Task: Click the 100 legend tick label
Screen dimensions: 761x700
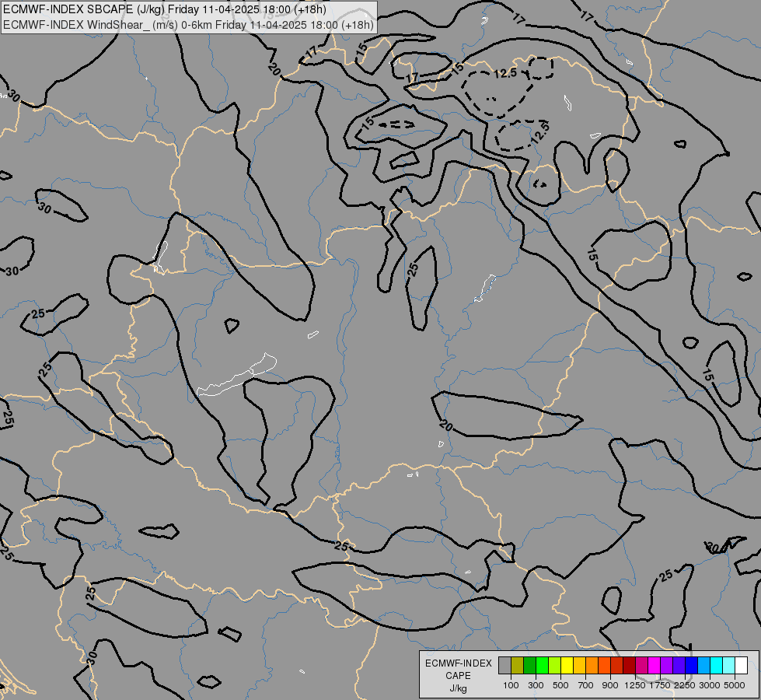Action: tap(511, 685)
